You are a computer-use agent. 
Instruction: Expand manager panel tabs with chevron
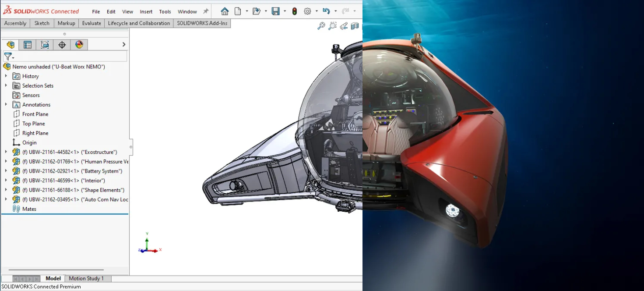coord(124,44)
